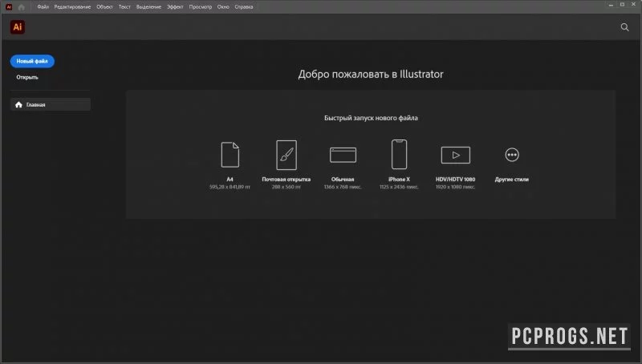Image resolution: width=642 pixels, height=364 pixels.
Task: Click the small Ai icon in title bar
Action: click(x=9, y=7)
